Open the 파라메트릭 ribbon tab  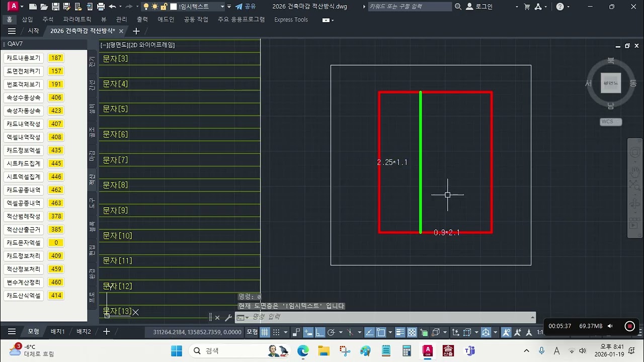[77, 20]
